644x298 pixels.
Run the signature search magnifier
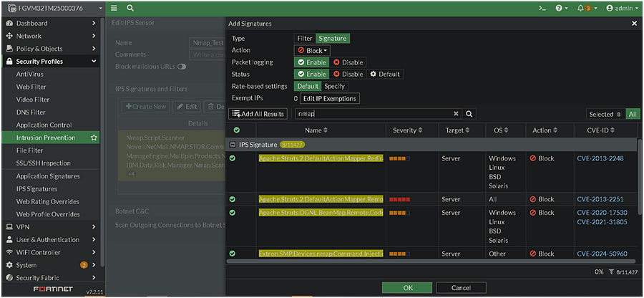pyautogui.click(x=469, y=114)
